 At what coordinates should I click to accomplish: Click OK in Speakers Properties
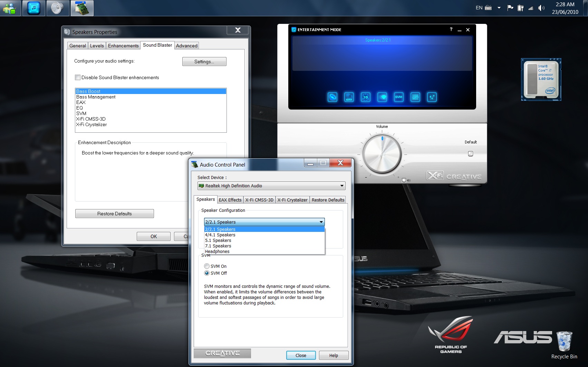[x=154, y=236]
